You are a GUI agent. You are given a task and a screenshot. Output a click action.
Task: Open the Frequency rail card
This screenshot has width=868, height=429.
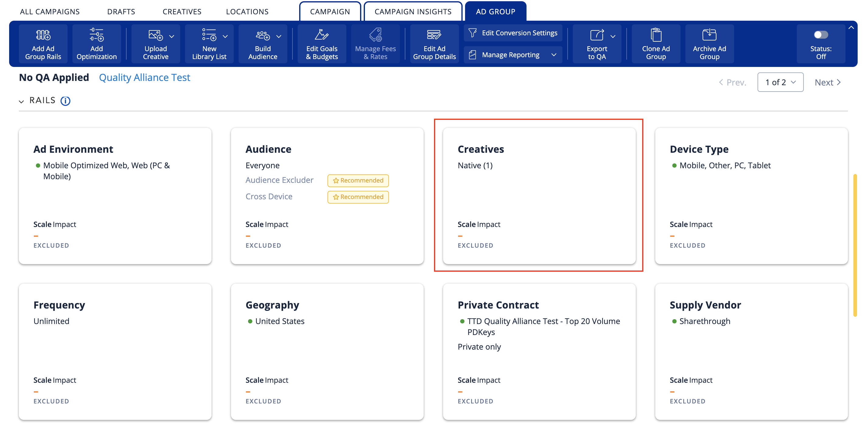pyautogui.click(x=115, y=351)
